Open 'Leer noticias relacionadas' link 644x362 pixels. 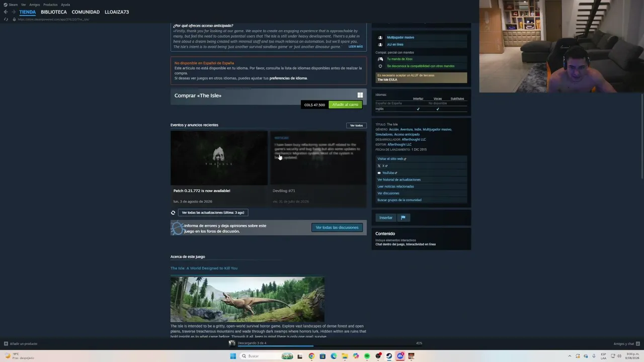395,187
